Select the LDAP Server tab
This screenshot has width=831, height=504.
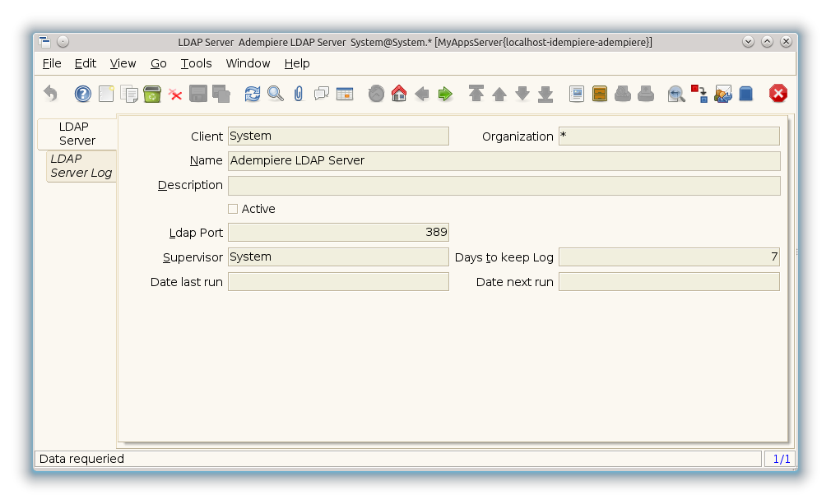click(77, 134)
